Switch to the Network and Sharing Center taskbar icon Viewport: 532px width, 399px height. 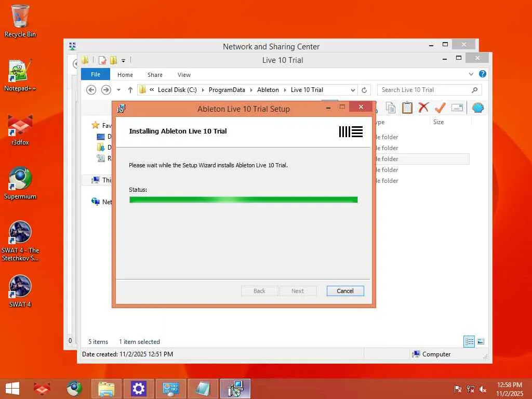click(x=170, y=389)
